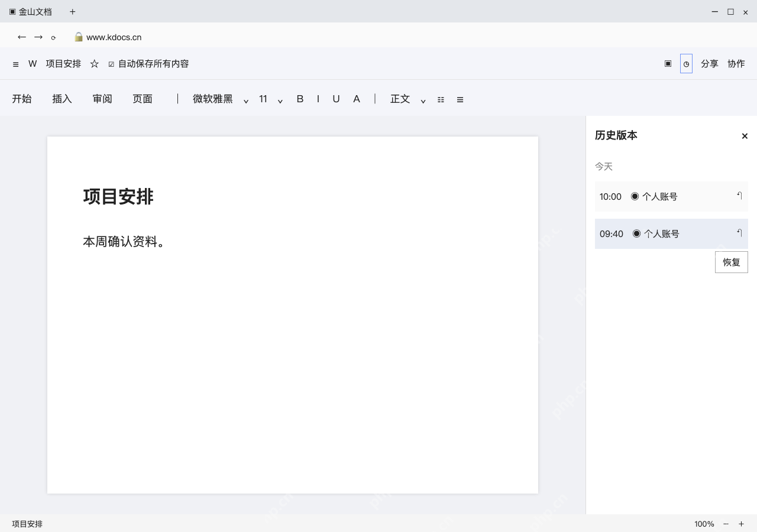Click the W document type icon

click(x=33, y=64)
